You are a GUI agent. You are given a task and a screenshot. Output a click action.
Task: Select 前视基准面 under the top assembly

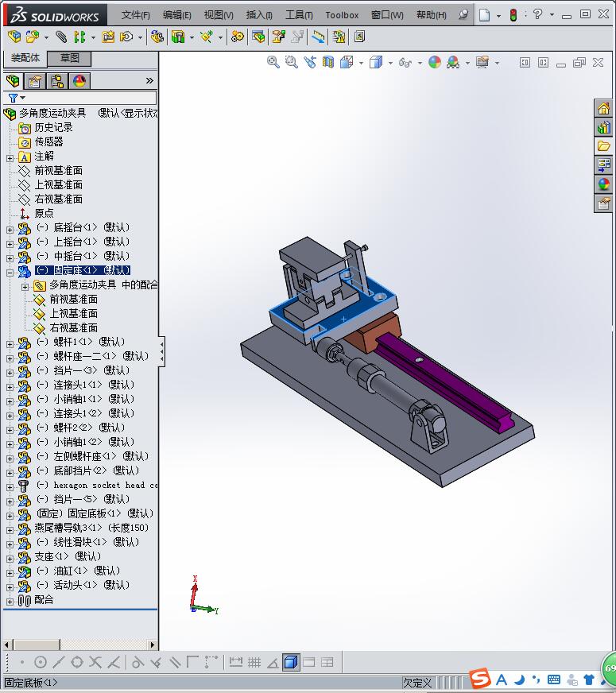(58, 171)
